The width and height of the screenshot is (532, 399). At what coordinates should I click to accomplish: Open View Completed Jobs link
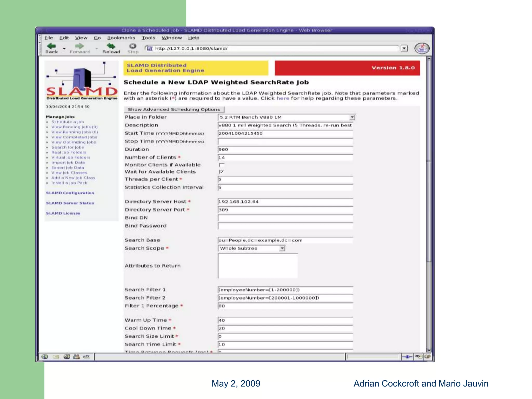tap(74, 137)
